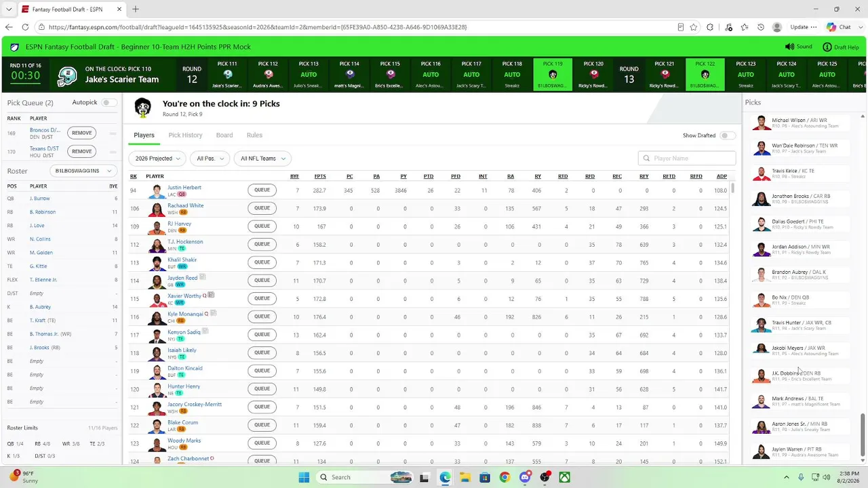Open Google Chrome from the taskbar
Viewport: 868px width, 488px height.
[x=505, y=477]
